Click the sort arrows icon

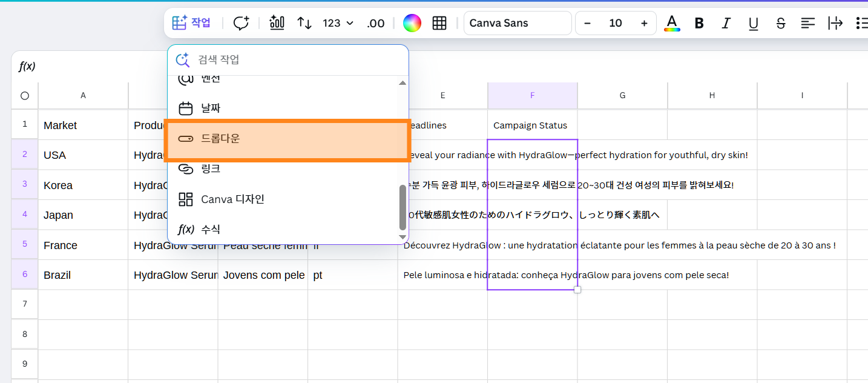(304, 23)
